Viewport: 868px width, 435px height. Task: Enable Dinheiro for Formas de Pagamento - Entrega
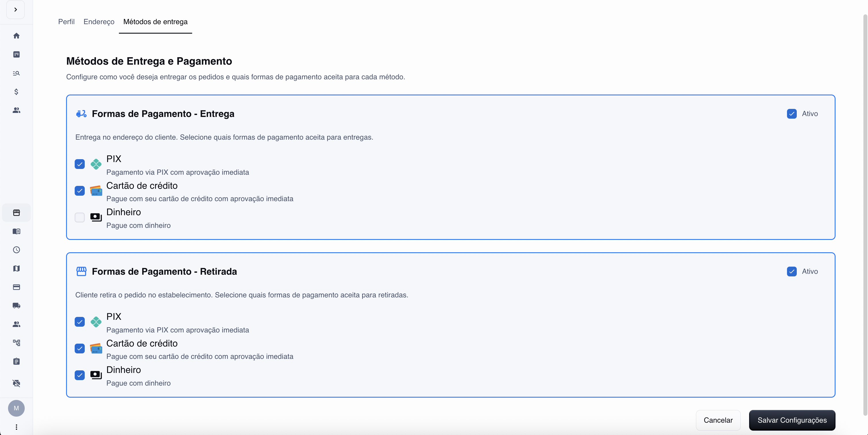[x=80, y=217]
